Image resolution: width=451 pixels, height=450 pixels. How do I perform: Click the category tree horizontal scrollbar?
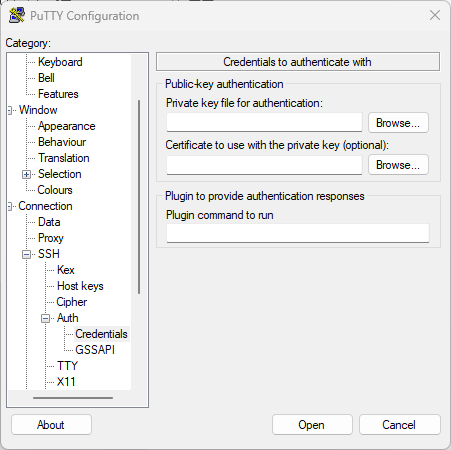coord(73,398)
